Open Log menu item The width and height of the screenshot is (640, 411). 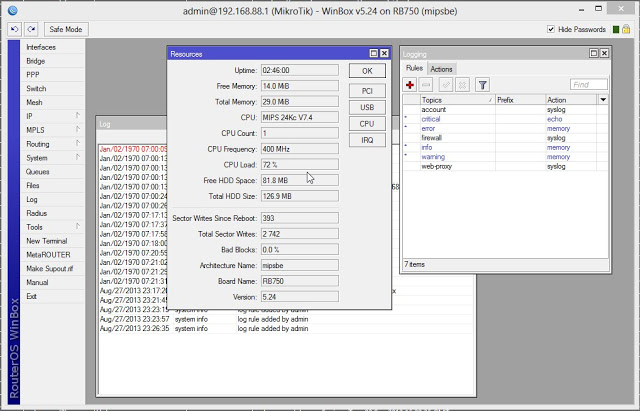point(52,200)
